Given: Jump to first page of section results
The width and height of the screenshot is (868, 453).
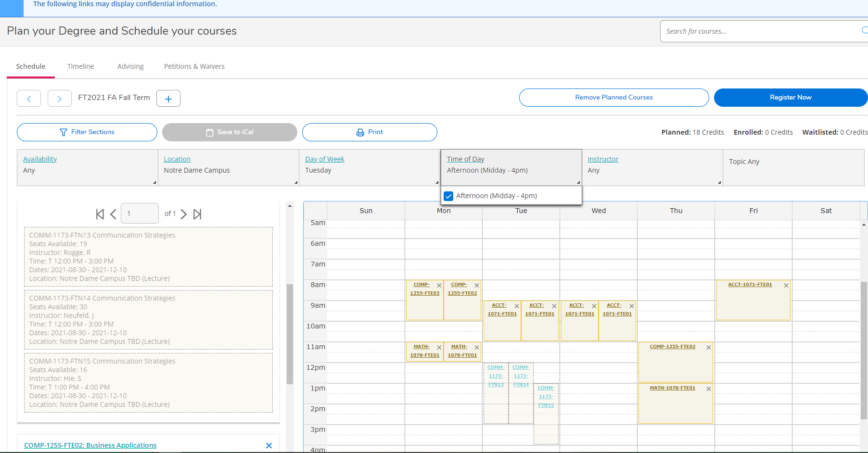Looking at the screenshot, I should point(100,214).
